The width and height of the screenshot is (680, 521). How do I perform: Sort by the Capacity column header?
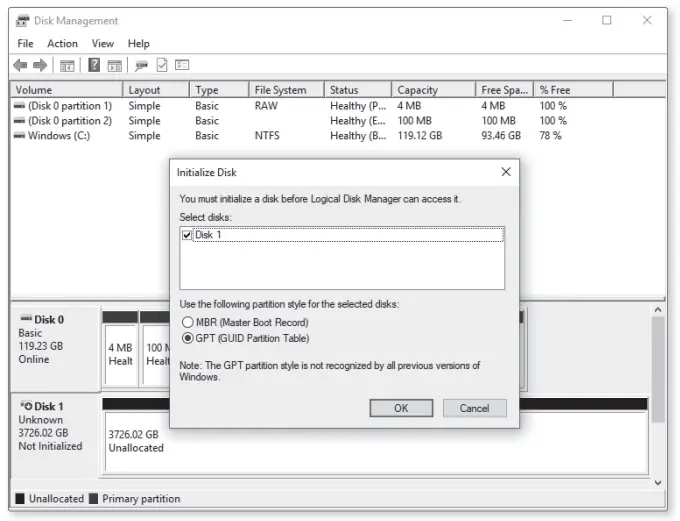coord(434,90)
